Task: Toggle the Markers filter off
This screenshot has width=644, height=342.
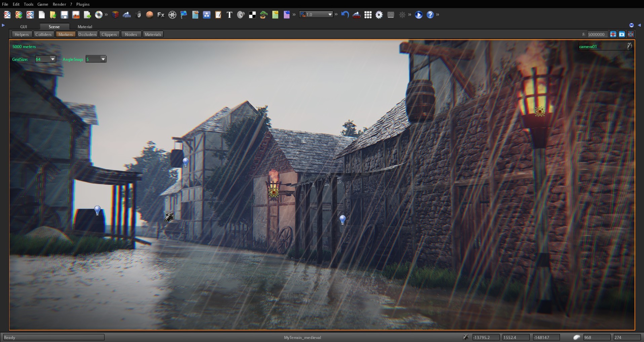Action: [x=66, y=34]
